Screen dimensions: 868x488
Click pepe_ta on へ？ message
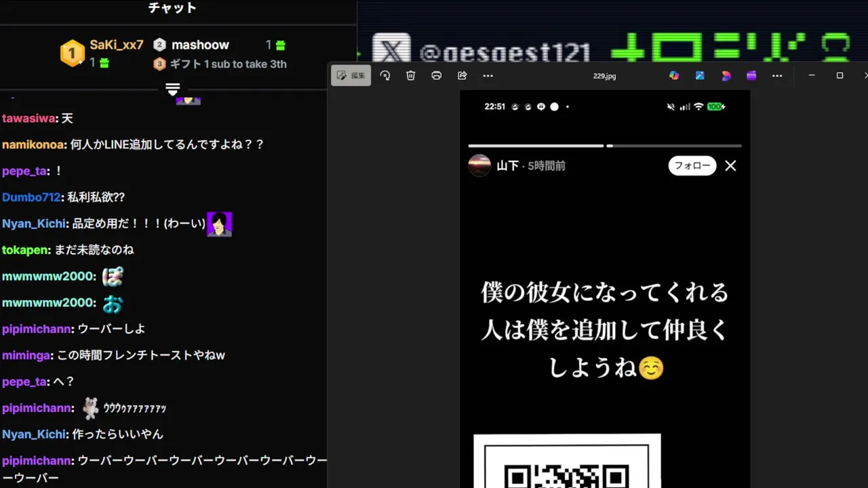(x=24, y=382)
